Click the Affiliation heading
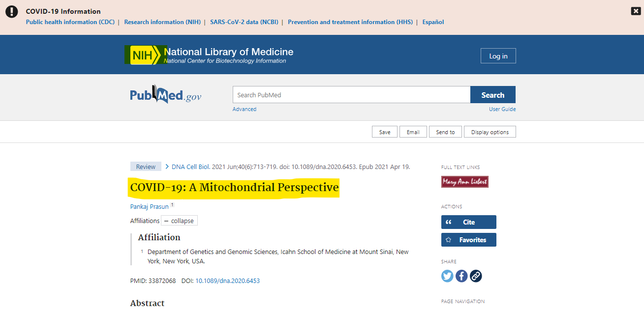Viewport: 644px width, 310px height. [159, 237]
